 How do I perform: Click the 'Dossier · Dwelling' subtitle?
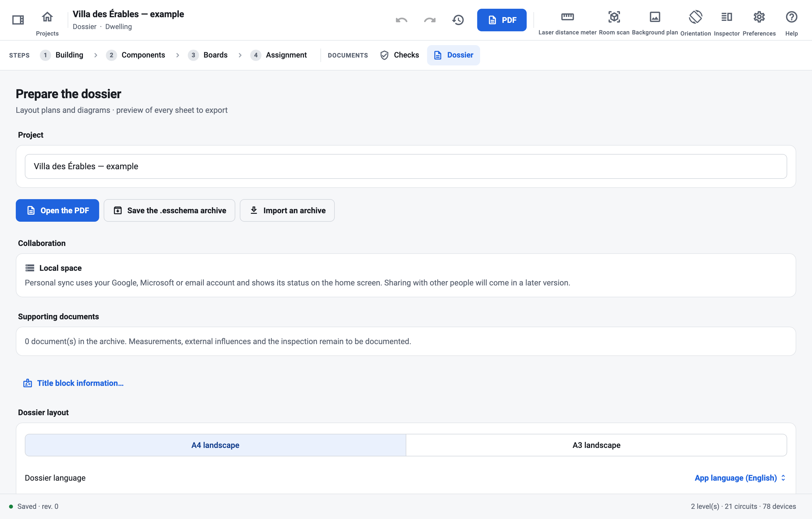coord(102,27)
